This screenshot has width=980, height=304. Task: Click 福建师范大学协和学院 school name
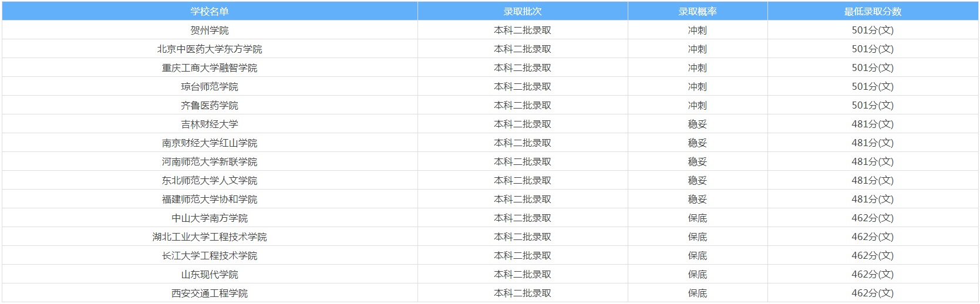210,199
